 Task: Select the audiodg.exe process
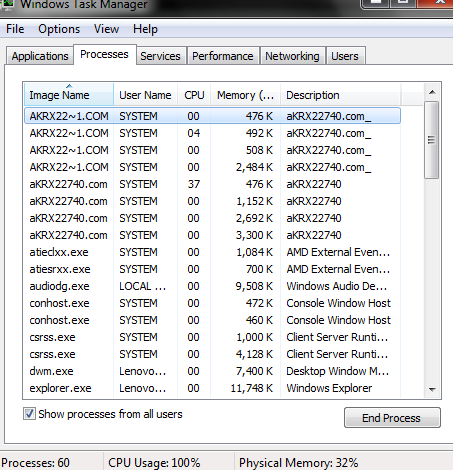tap(212, 286)
